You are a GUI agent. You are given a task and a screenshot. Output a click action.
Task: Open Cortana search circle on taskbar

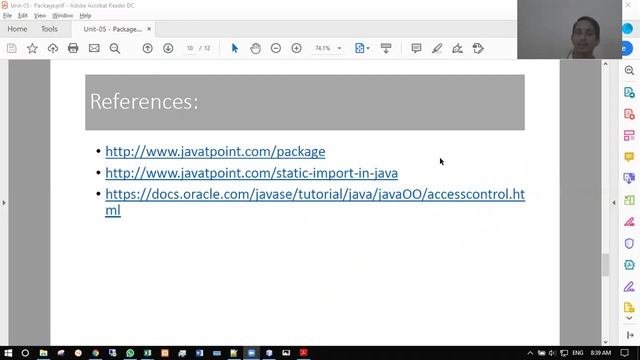[x=25, y=353]
